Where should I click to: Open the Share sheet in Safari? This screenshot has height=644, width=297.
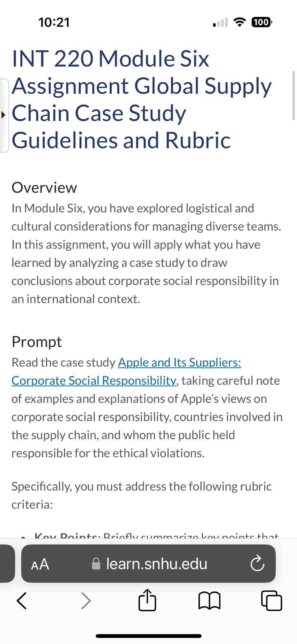click(148, 600)
